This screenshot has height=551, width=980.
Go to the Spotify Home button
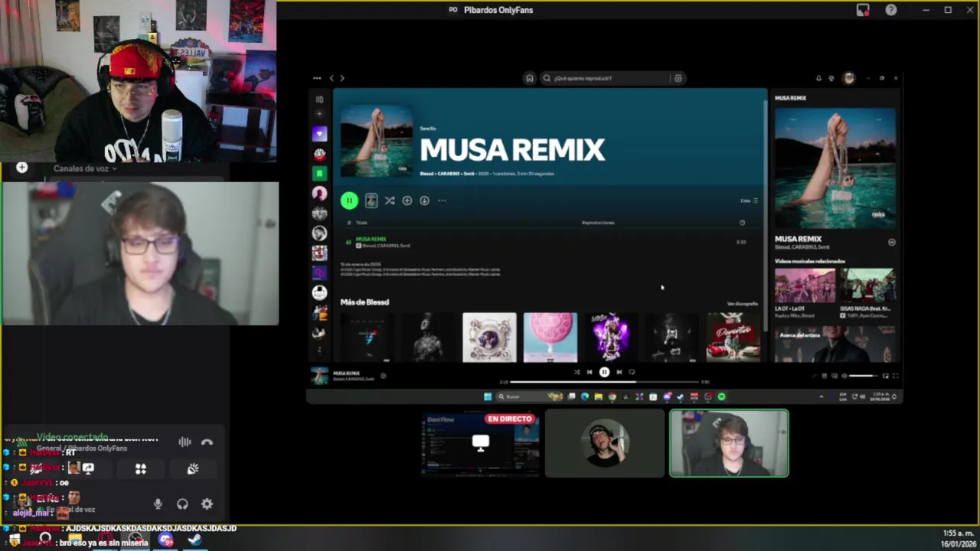[x=529, y=78]
